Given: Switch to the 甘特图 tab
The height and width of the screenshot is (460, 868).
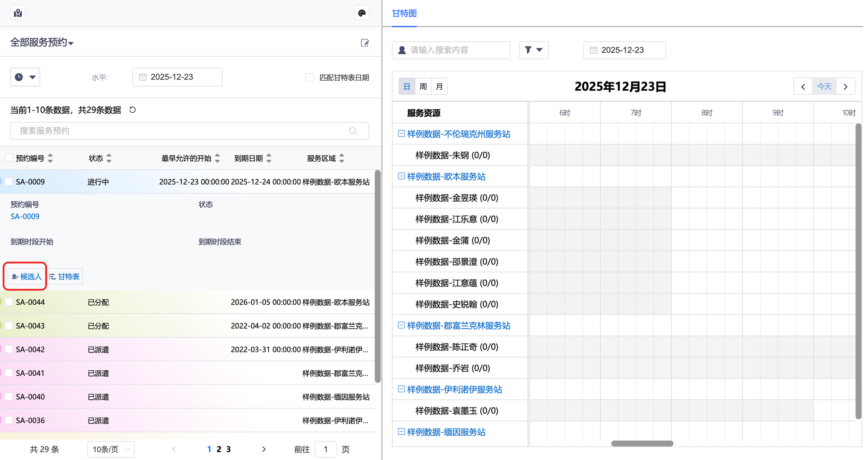Looking at the screenshot, I should pos(404,13).
